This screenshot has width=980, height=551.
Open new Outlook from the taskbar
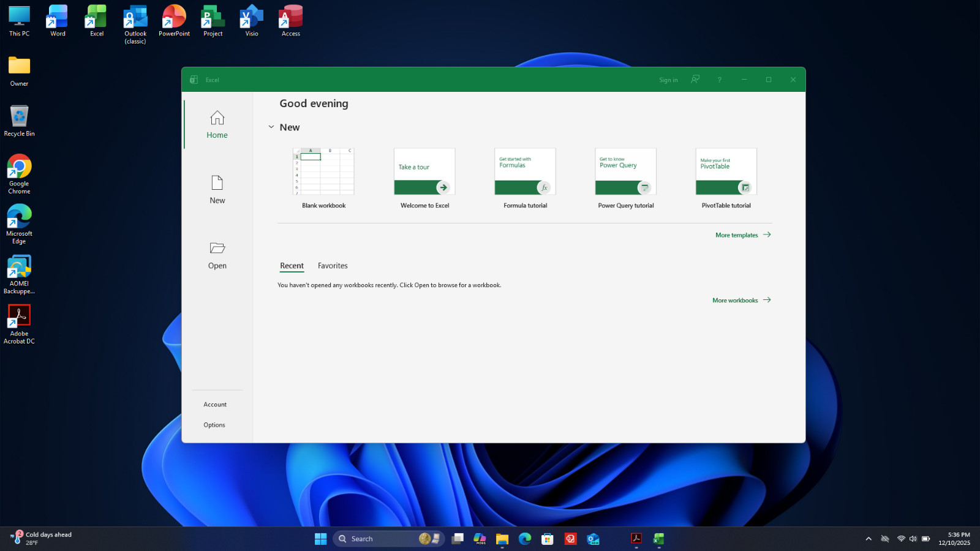(593, 539)
